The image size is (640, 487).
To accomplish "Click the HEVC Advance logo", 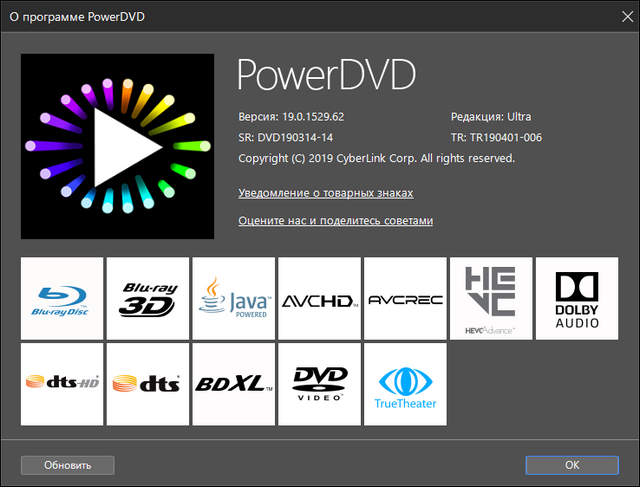I will pos(490,297).
